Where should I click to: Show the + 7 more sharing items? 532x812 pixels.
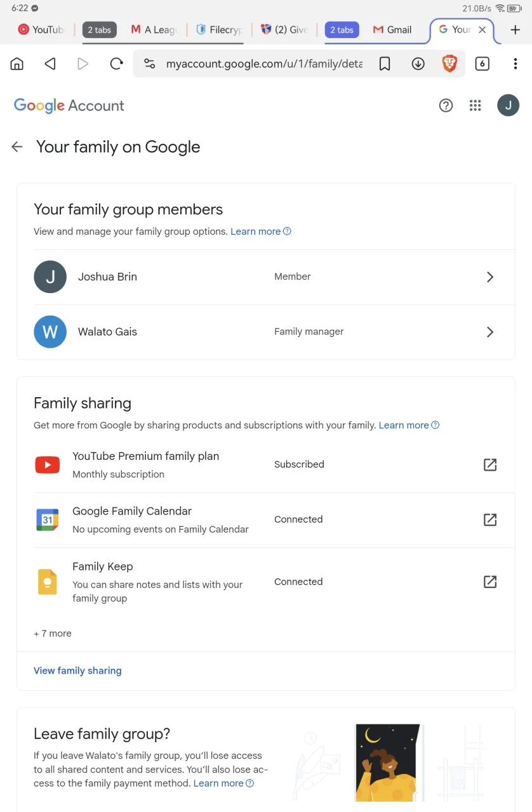pos(53,633)
